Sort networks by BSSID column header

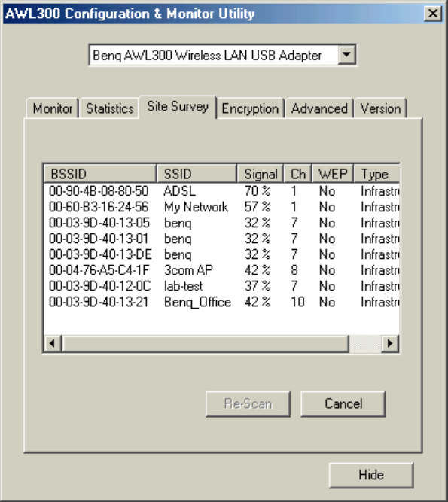pos(100,174)
